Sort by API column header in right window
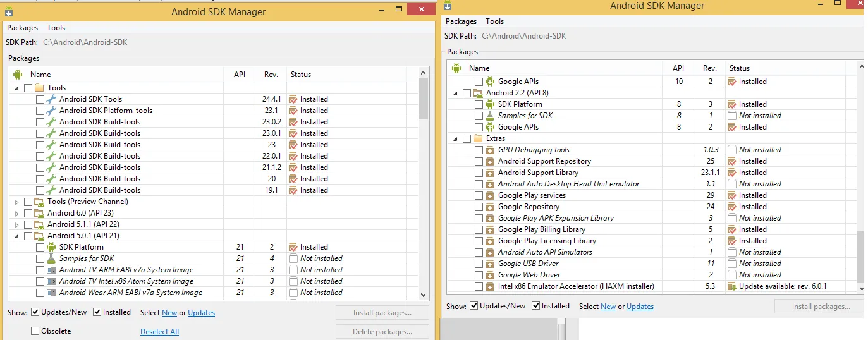 pos(678,68)
